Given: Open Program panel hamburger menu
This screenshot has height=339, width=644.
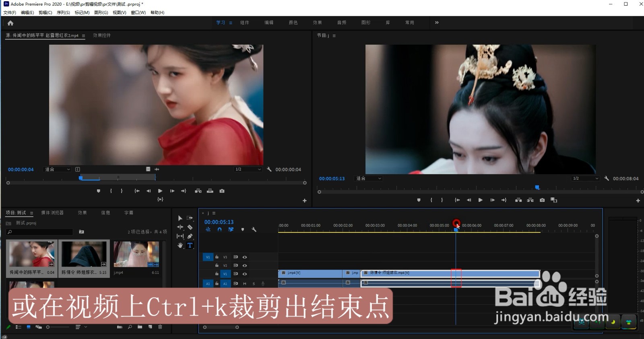Looking at the screenshot, I should (x=334, y=36).
